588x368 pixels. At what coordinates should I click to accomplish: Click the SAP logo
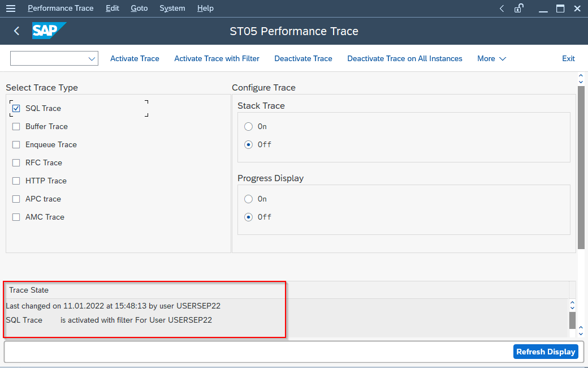49,31
